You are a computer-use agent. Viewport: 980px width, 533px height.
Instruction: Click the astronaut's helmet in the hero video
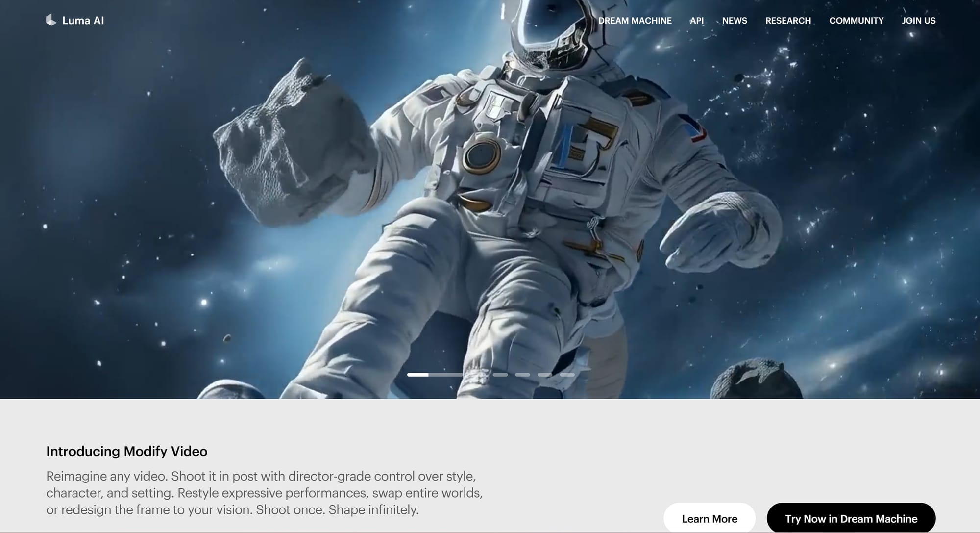[x=551, y=29]
